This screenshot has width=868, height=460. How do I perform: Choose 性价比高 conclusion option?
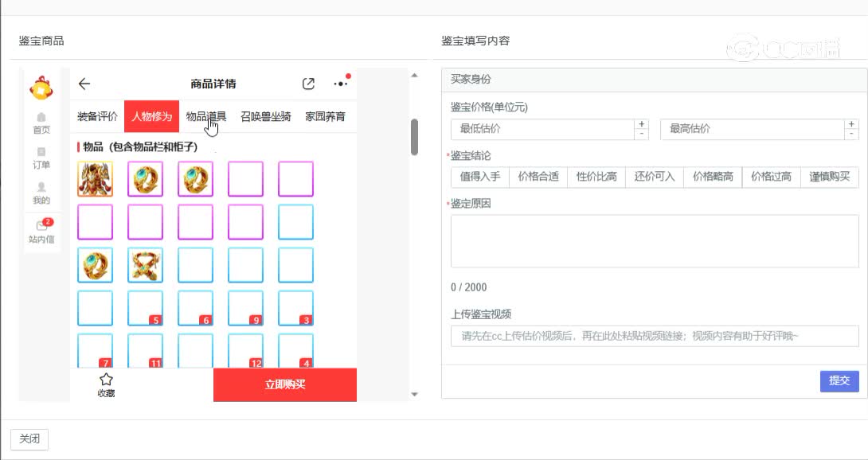click(x=596, y=177)
